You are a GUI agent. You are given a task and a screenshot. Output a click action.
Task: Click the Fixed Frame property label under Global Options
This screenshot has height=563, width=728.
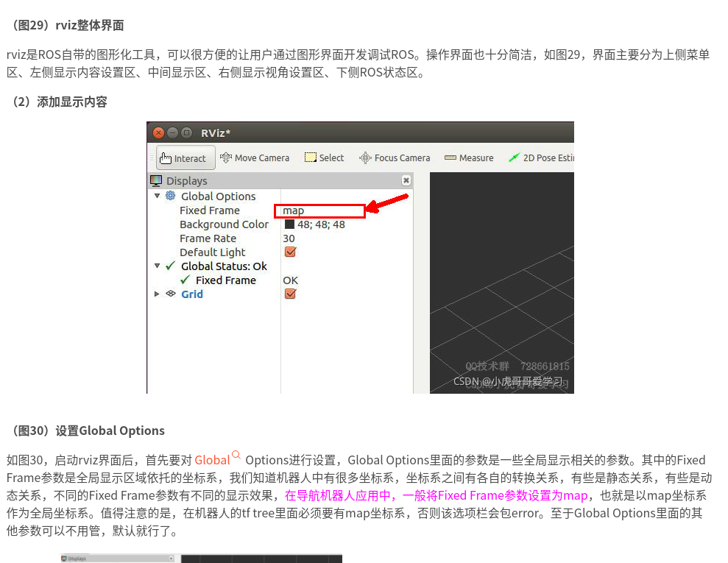coord(209,210)
